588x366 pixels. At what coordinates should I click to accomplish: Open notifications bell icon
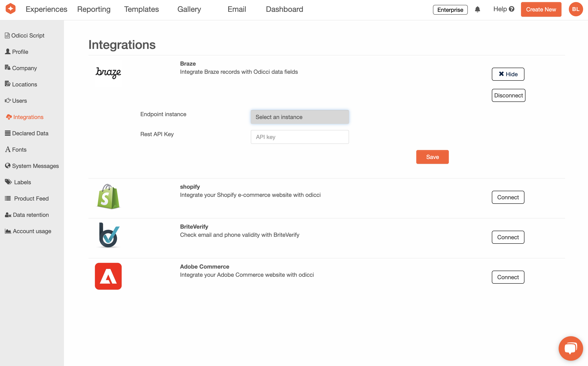point(477,9)
